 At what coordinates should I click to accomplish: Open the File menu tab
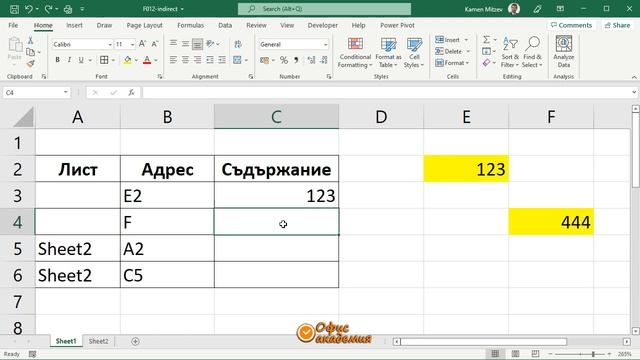(13, 25)
